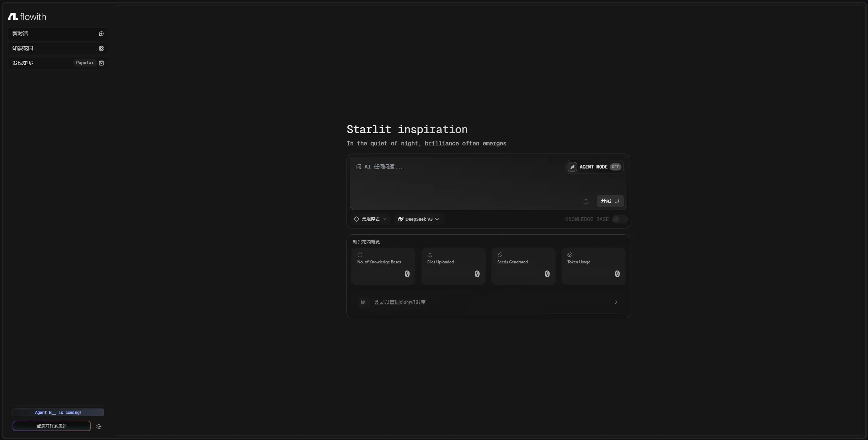Expand the 常规模式 mode dropdown
This screenshot has width=868, height=440.
pos(370,219)
